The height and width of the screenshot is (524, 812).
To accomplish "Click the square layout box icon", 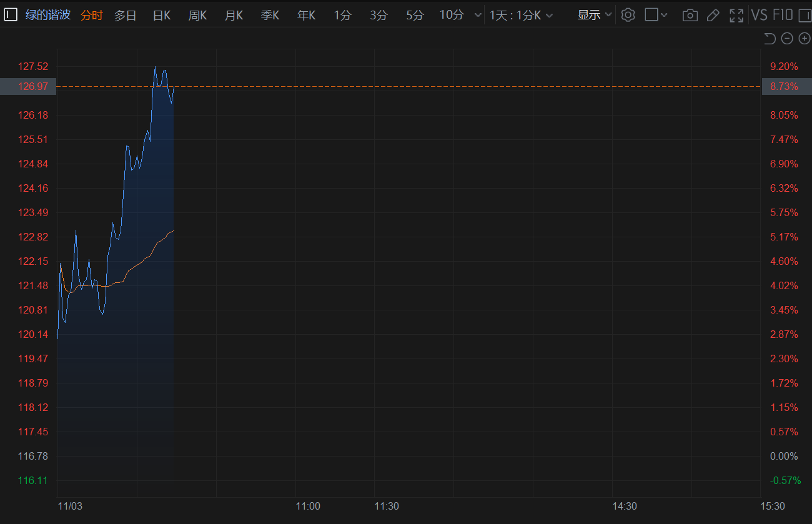I will click(x=651, y=15).
